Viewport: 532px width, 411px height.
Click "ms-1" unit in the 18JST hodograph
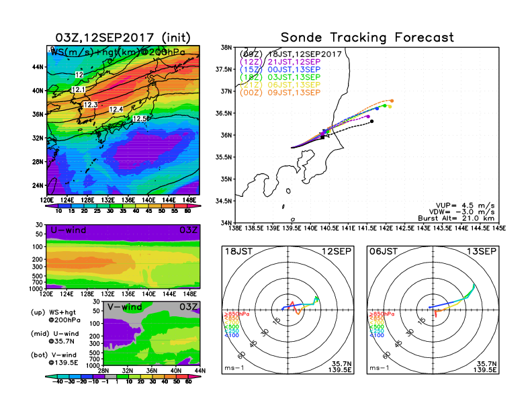tap(234, 368)
